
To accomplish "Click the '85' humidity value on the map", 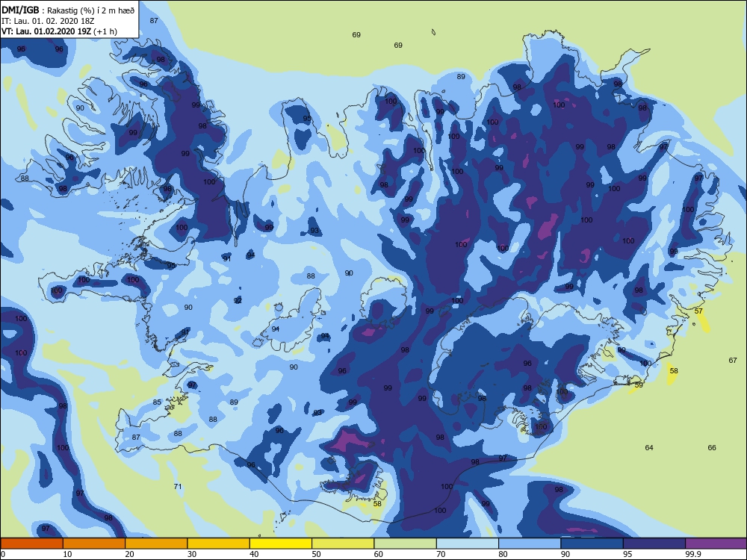I will point(157,402).
